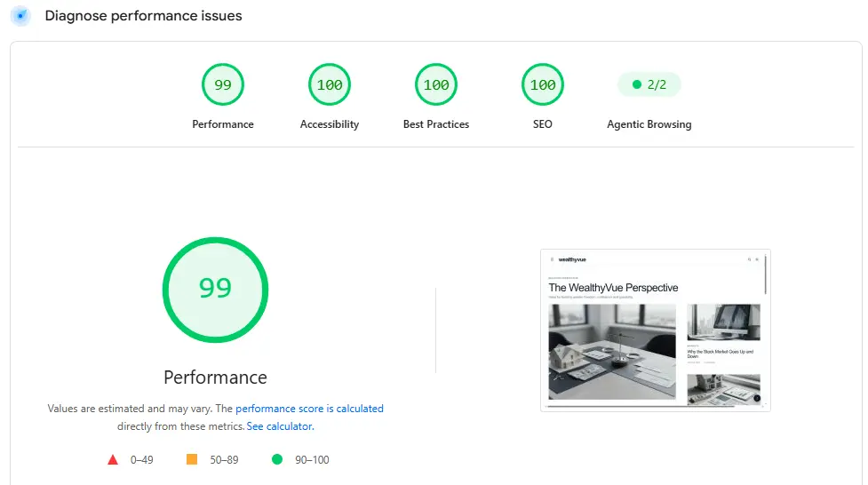Click the green circle 90–100 legend icon
The image size is (868, 485).
(x=277, y=459)
